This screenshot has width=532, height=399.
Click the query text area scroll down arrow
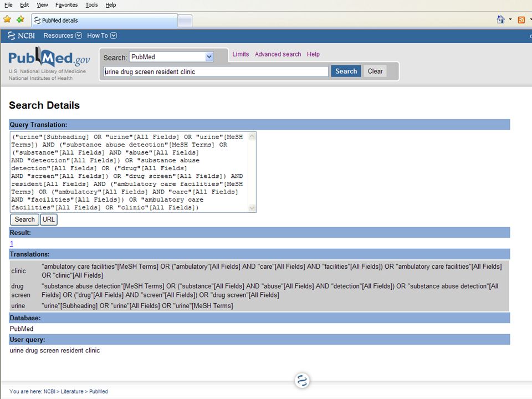252,208
